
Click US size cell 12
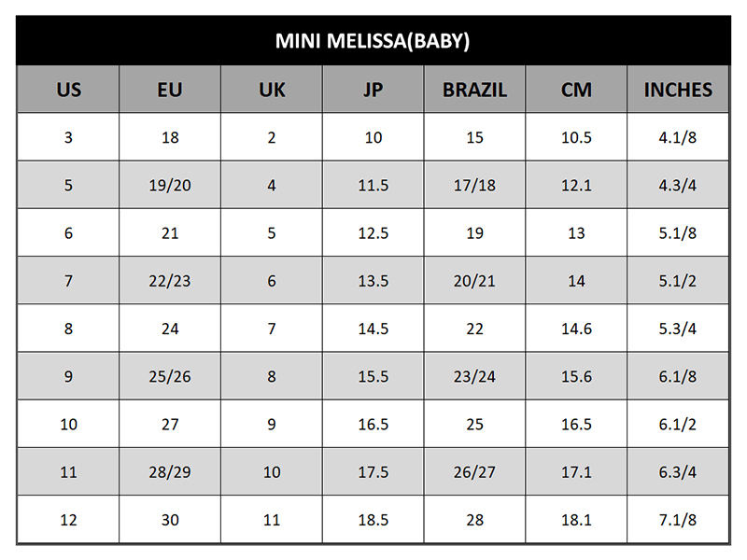click(68, 520)
